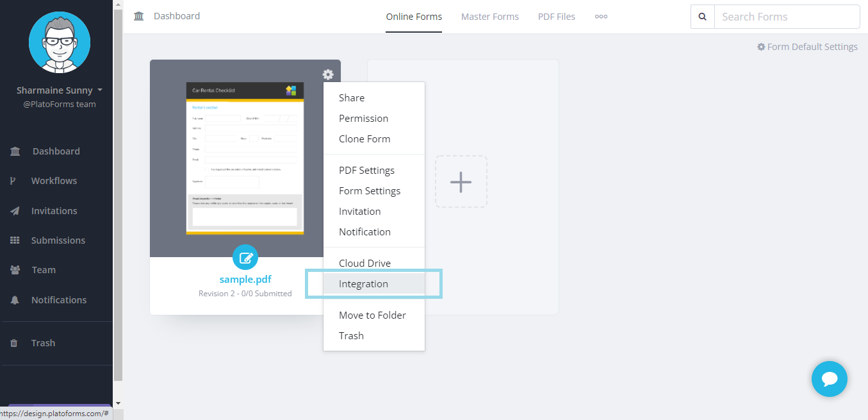
Task: Click the sidebar scrollbar down arrow
Action: coord(118,403)
